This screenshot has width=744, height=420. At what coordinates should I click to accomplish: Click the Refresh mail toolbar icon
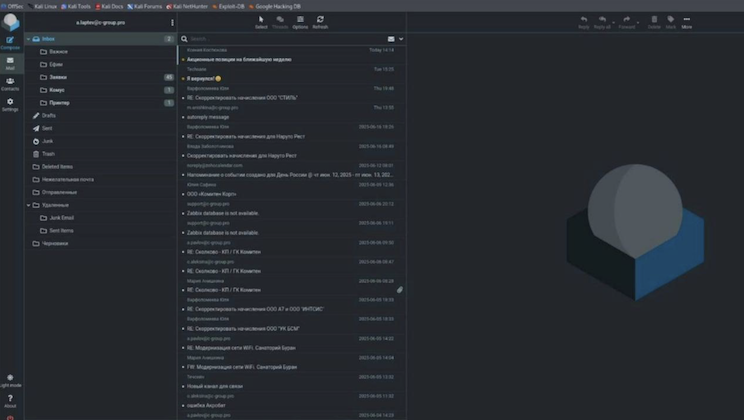pos(320,21)
